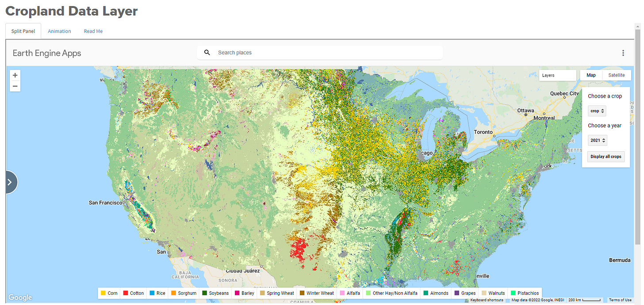Click the purple Grapes legend swatch
The image size is (644, 305).
point(456,293)
